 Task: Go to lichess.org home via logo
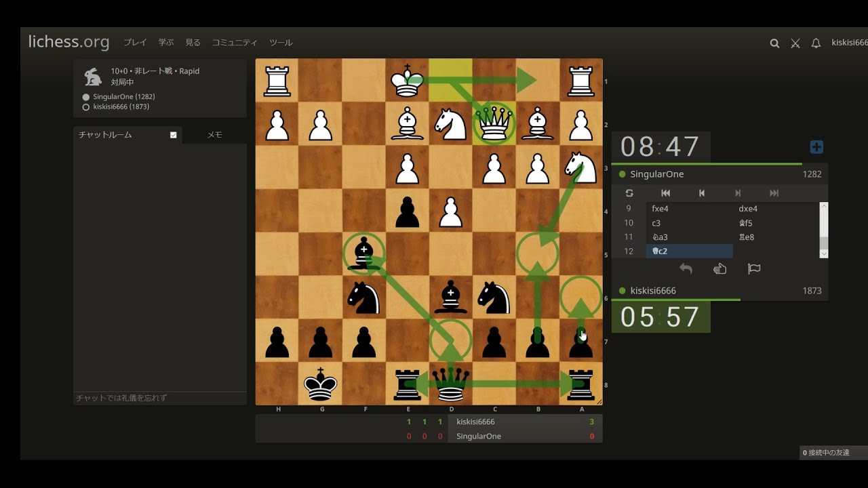[68, 42]
